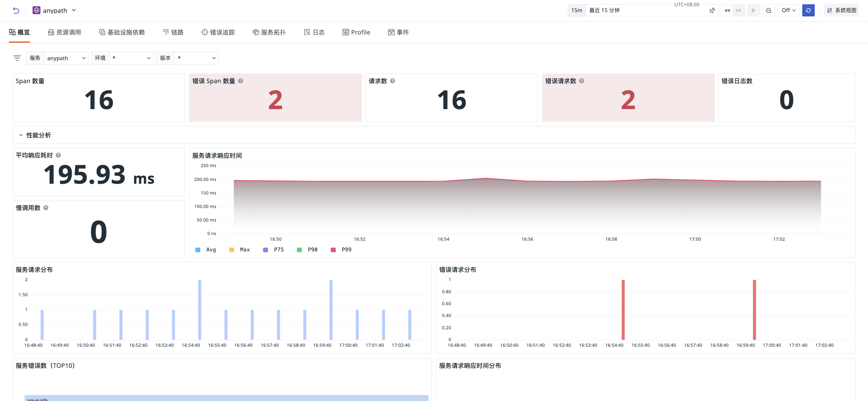Screen dimensions: 868x401
Task: Open the 资源调用 tab
Action: [64, 32]
